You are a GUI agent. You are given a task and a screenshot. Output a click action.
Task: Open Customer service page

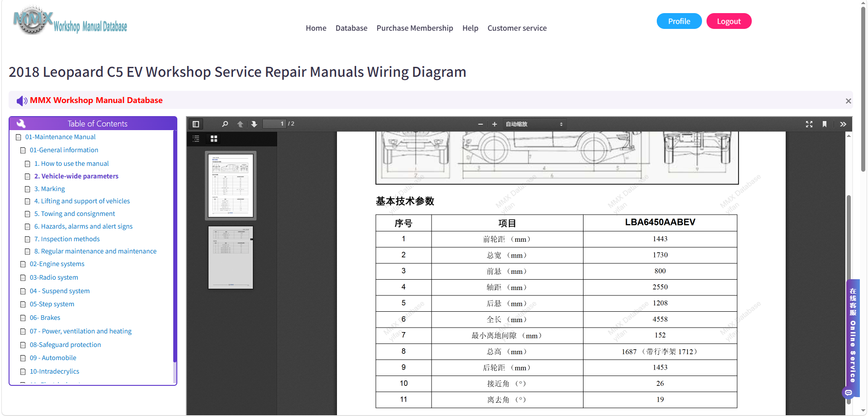[517, 28]
